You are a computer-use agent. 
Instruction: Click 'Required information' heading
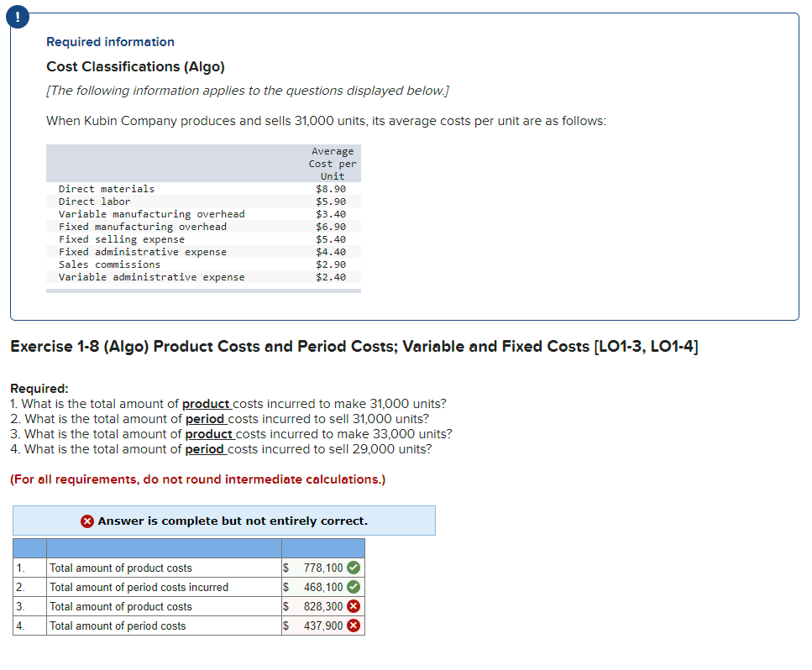110,42
